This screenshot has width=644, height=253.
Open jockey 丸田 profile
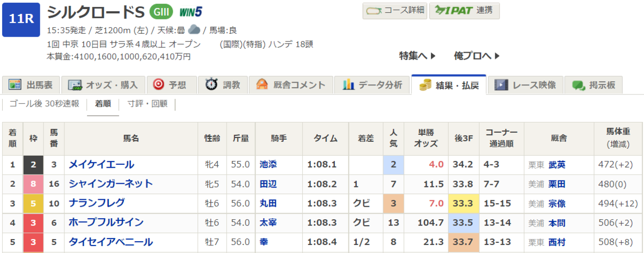268,203
